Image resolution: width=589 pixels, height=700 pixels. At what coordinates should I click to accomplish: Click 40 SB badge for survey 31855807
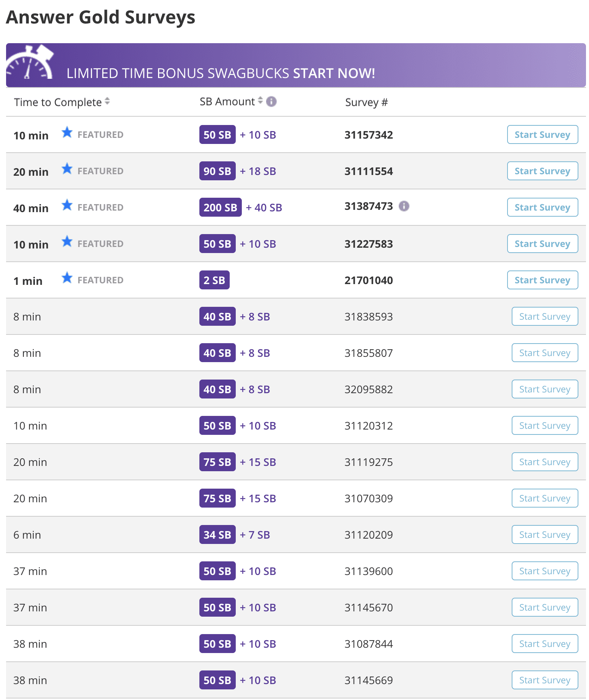coord(218,353)
